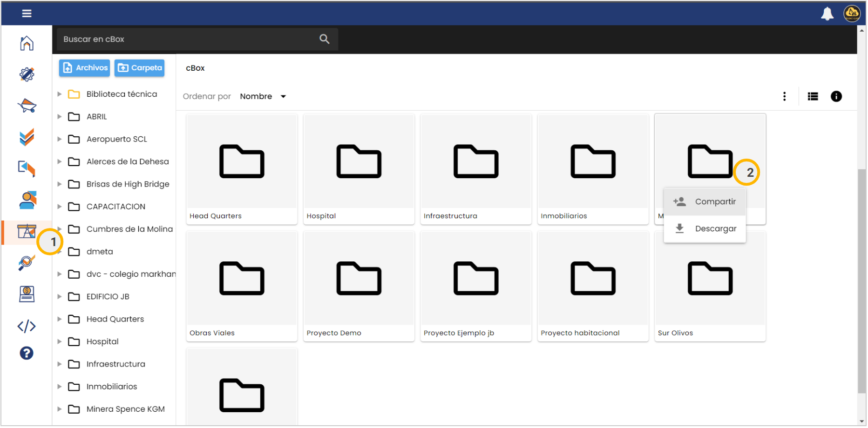Switch to list view

pyautogui.click(x=813, y=96)
